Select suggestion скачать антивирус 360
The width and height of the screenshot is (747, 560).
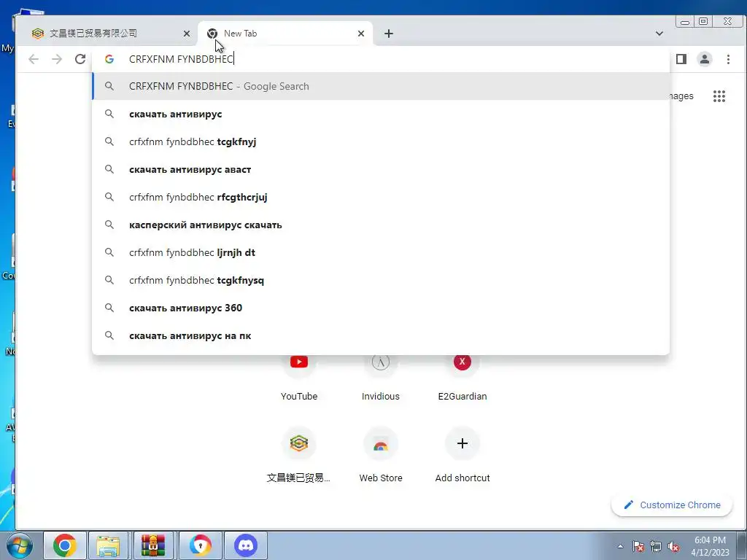pyautogui.click(x=381, y=308)
